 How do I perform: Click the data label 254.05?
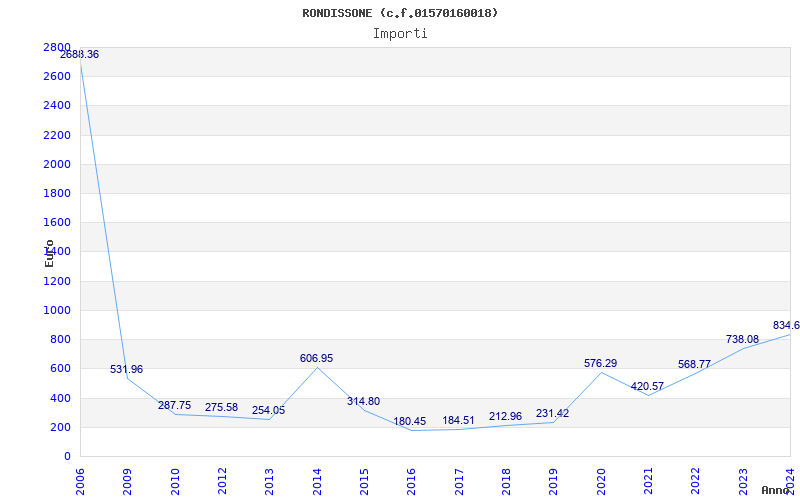pyautogui.click(x=268, y=411)
